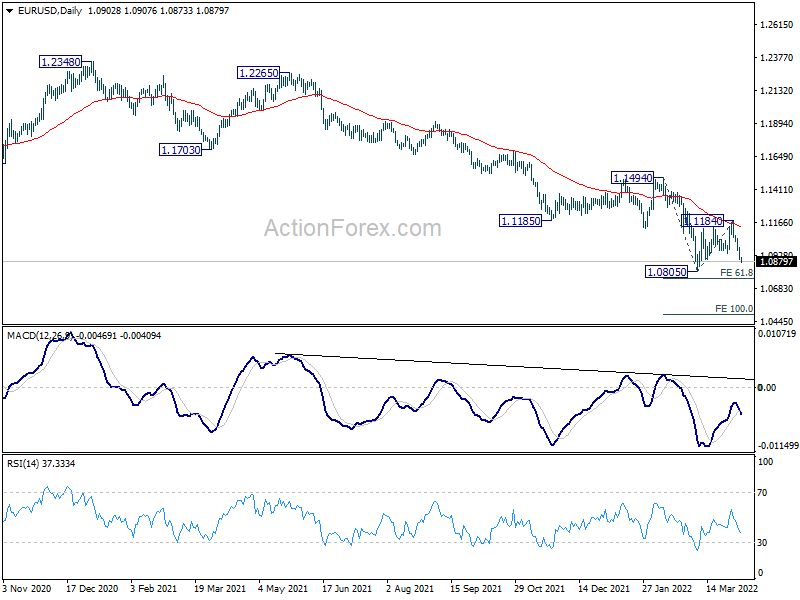800x600 pixels.
Task: Select the 1.14940 price label
Action: [x=633, y=178]
